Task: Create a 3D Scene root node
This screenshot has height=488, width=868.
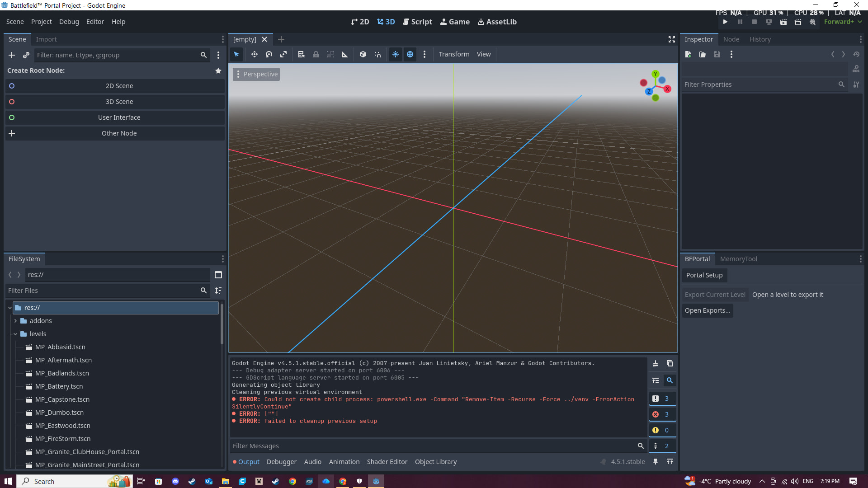Action: 119,102
